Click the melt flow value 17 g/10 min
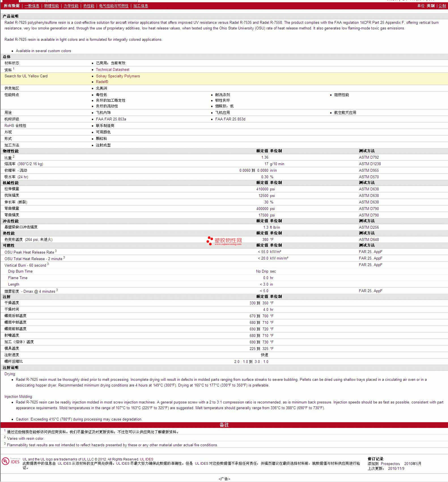Viewport: 448px width, 482px height. (x=274, y=164)
